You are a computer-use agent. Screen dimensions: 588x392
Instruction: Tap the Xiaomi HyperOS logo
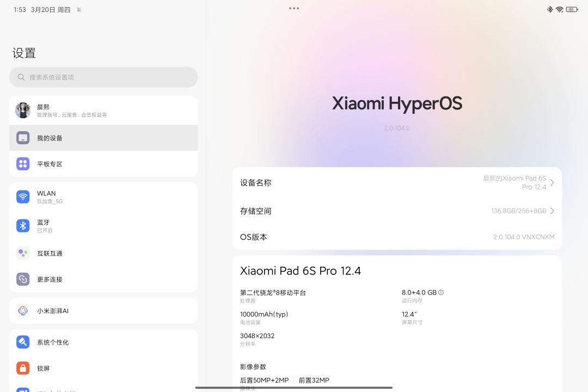pyautogui.click(x=397, y=103)
